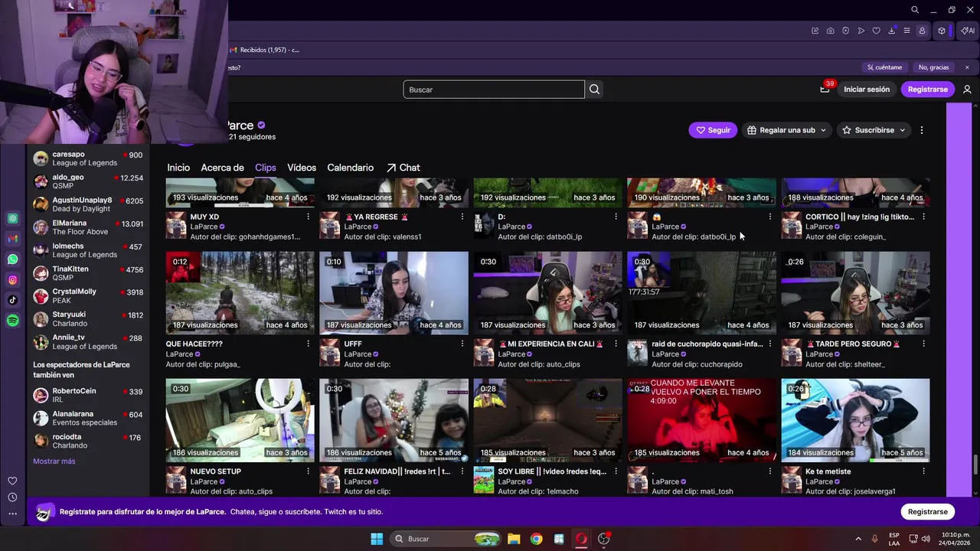Image resolution: width=980 pixels, height=551 pixels.
Task: Open the ad blocker shield icon
Action: coord(845,31)
